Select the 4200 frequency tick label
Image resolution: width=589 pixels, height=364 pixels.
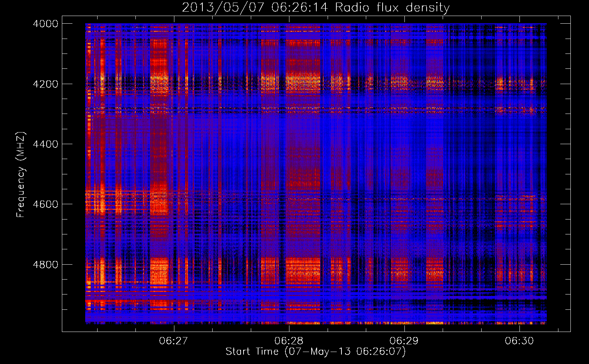click(x=46, y=84)
